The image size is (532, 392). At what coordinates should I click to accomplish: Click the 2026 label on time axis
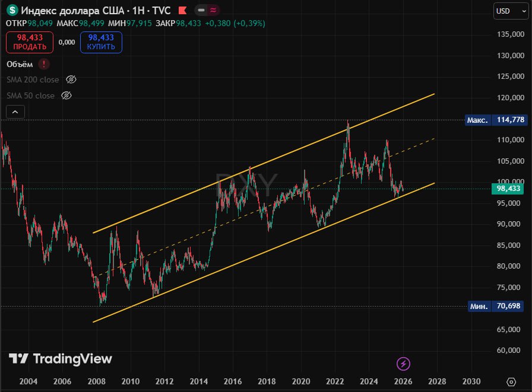(403, 381)
